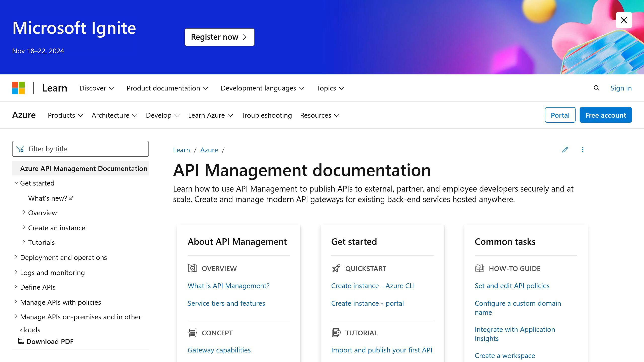Open What is API Management? link
The height and width of the screenshot is (362, 644).
tap(228, 286)
